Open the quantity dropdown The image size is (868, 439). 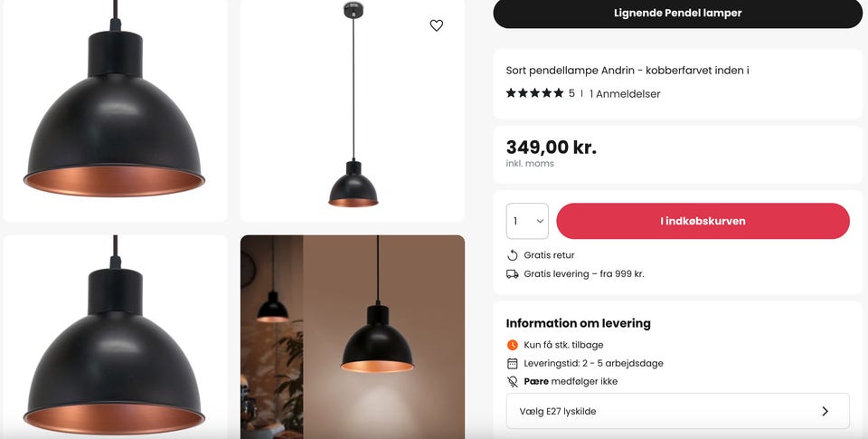point(527,221)
